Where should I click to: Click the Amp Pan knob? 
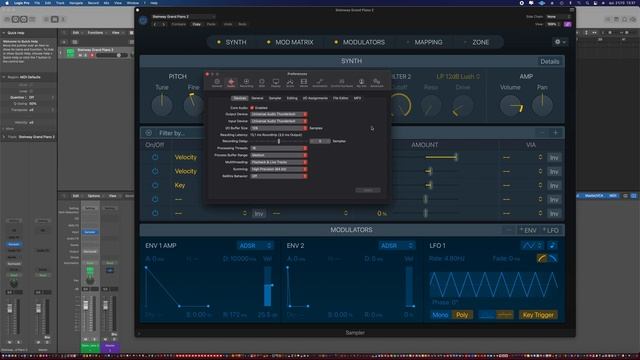(542, 105)
